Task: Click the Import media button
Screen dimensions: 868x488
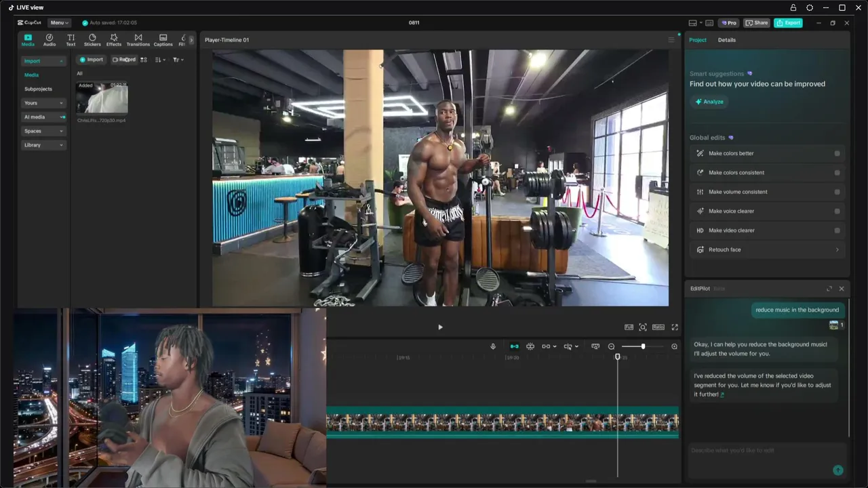Action: pos(92,60)
